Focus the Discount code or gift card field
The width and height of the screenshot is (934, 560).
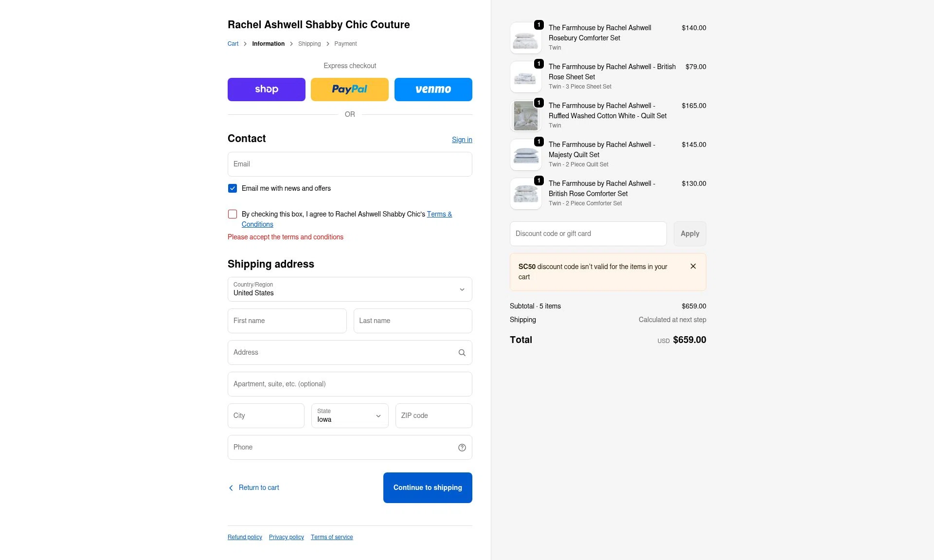tap(588, 234)
